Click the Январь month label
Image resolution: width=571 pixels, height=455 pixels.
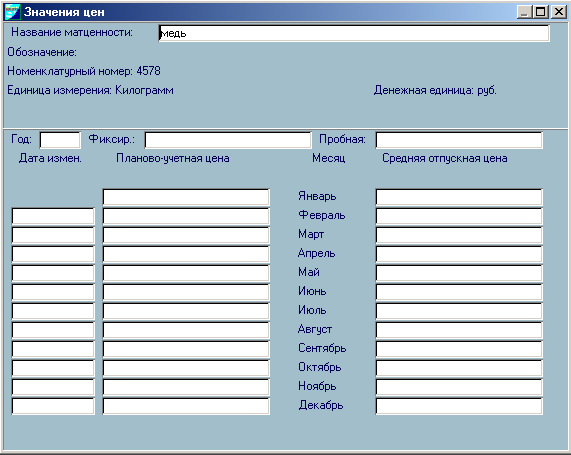point(317,196)
